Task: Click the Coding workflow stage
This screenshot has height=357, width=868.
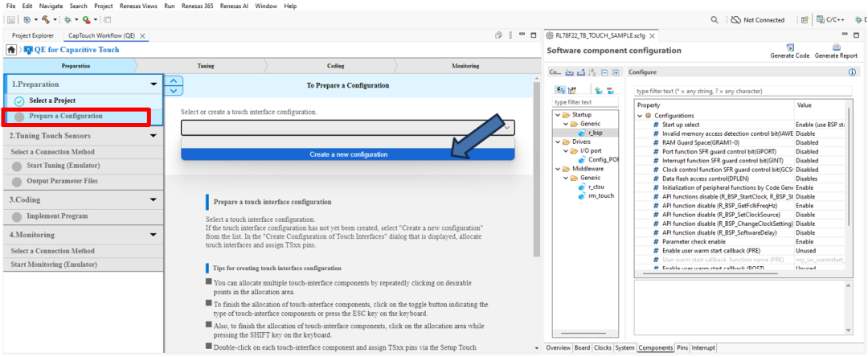Action: point(335,66)
